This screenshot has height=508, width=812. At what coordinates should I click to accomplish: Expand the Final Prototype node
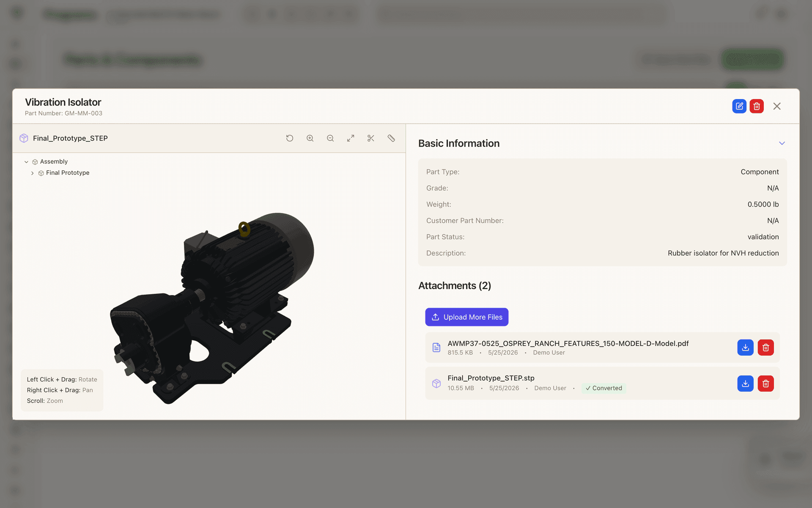pos(33,173)
